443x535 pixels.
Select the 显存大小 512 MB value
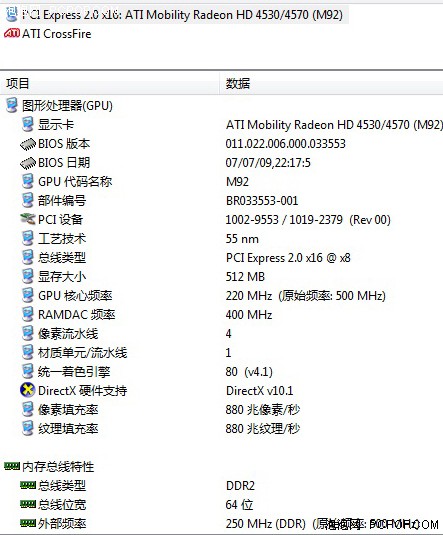pos(245,276)
